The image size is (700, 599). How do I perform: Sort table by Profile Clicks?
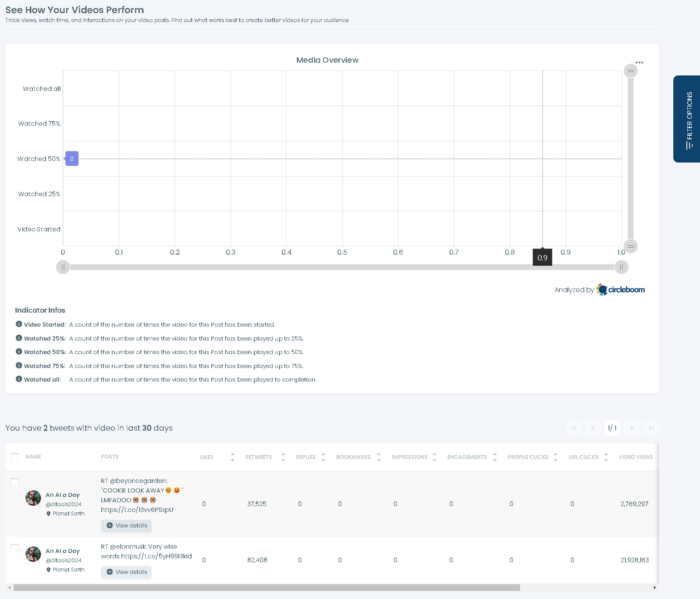pos(556,457)
